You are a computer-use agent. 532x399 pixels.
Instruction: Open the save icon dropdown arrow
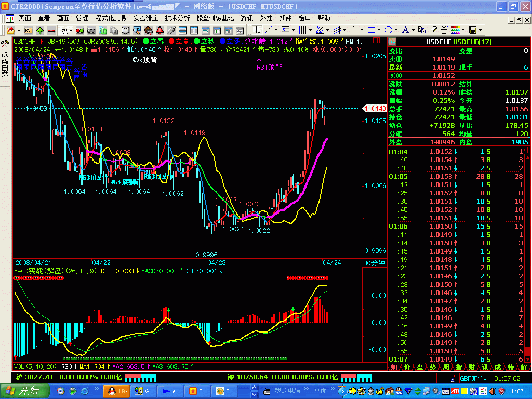[x=480, y=30]
